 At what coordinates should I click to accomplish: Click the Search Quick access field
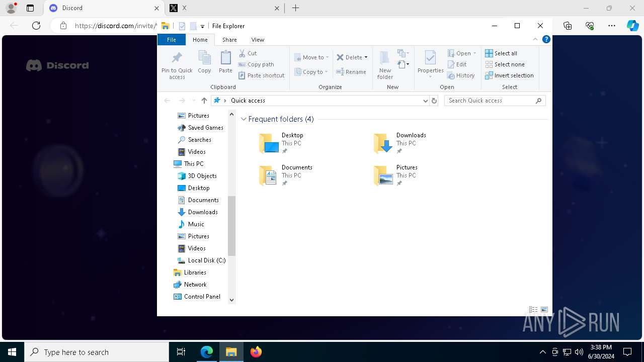(495, 101)
